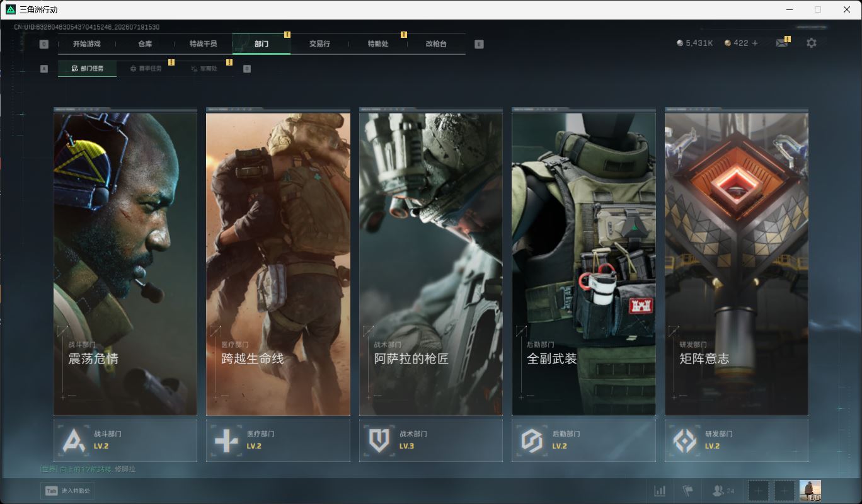Open the mail envelope icon
The width and height of the screenshot is (862, 504).
(x=781, y=43)
